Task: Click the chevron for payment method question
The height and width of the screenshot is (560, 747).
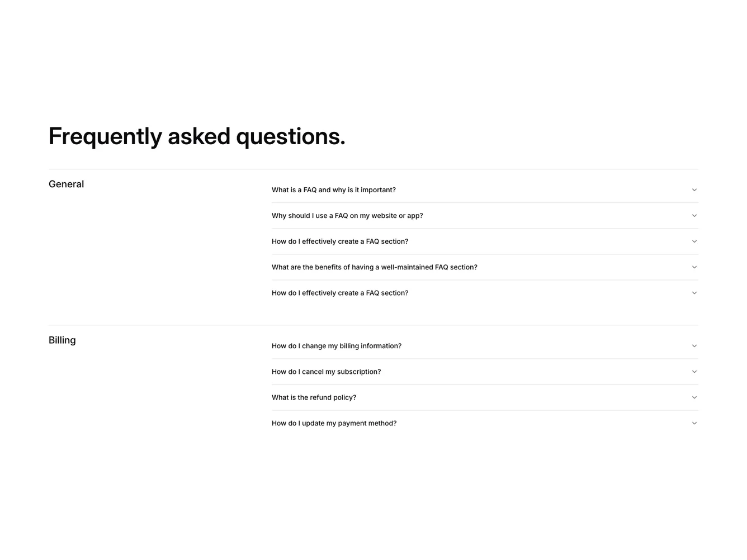Action: coord(694,423)
